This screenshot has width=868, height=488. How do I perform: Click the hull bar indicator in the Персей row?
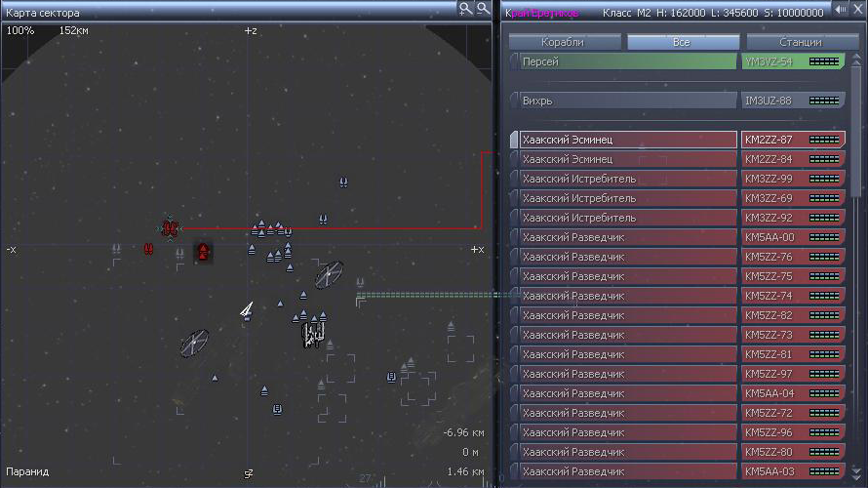(824, 62)
